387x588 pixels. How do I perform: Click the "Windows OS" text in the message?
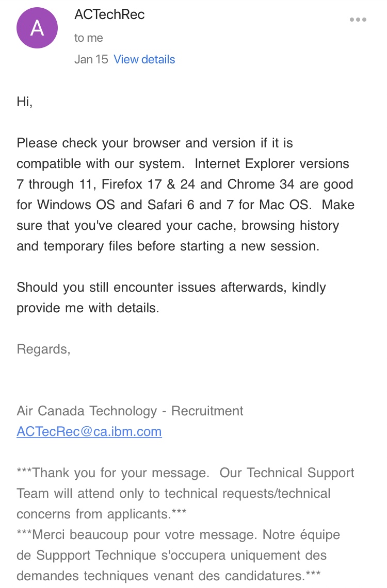tap(76, 205)
